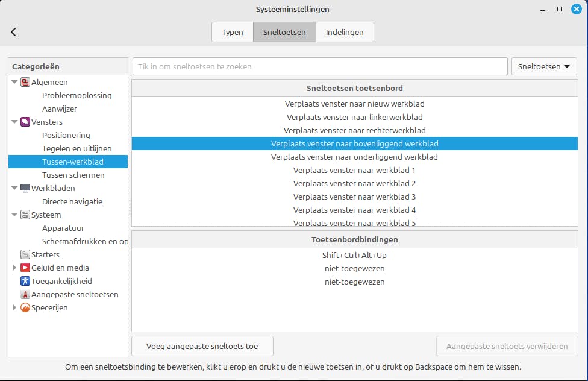This screenshot has width=588, height=381.
Task: Select Verplaats venster naar rechterwerkblad
Action: pyautogui.click(x=355, y=130)
